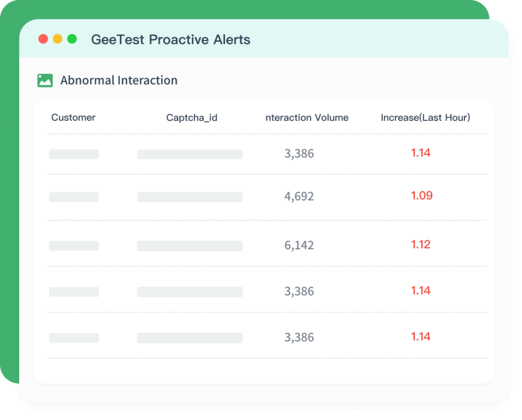Click the Captcha_id column header
Screen dimensions: 522x420
[x=192, y=118]
